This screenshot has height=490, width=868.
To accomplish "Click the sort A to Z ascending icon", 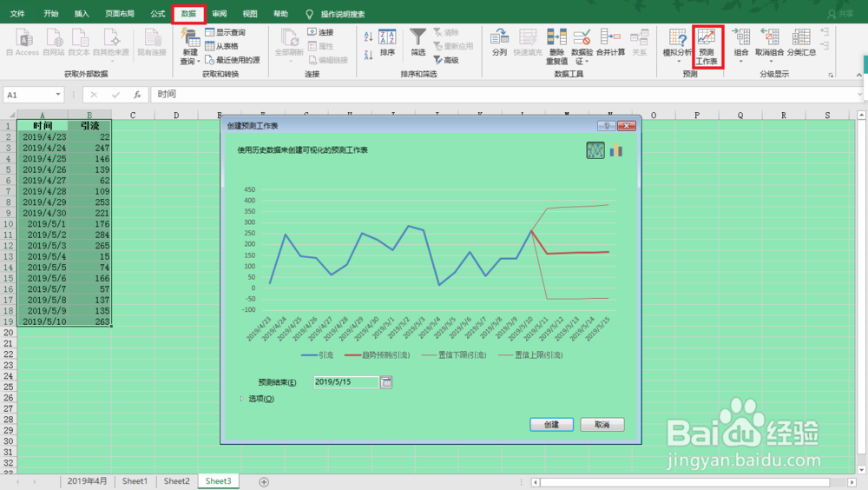I will 369,37.
